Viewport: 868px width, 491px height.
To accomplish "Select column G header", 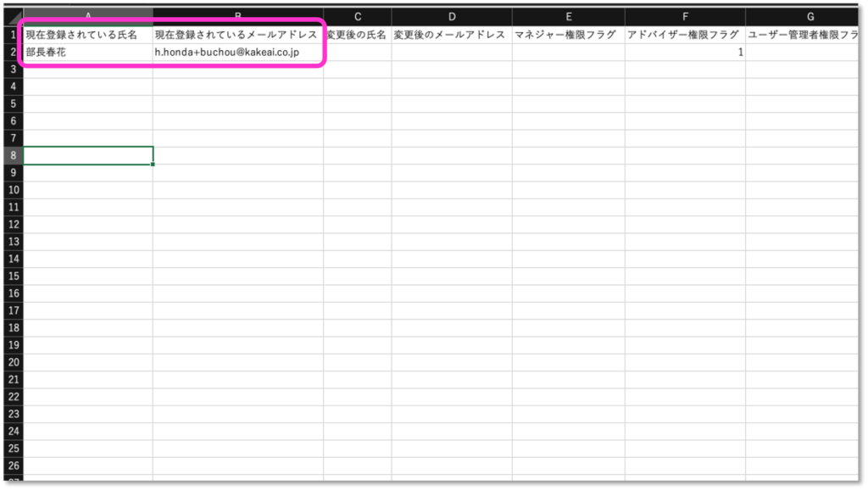I will (x=802, y=17).
